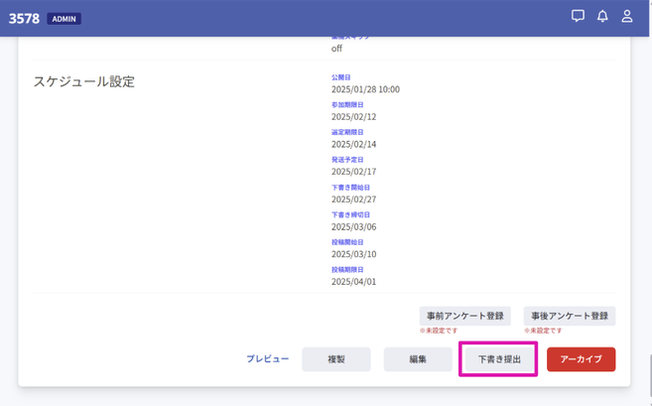Open the chat messages icon
The height and width of the screenshot is (406, 652).
pos(578,16)
